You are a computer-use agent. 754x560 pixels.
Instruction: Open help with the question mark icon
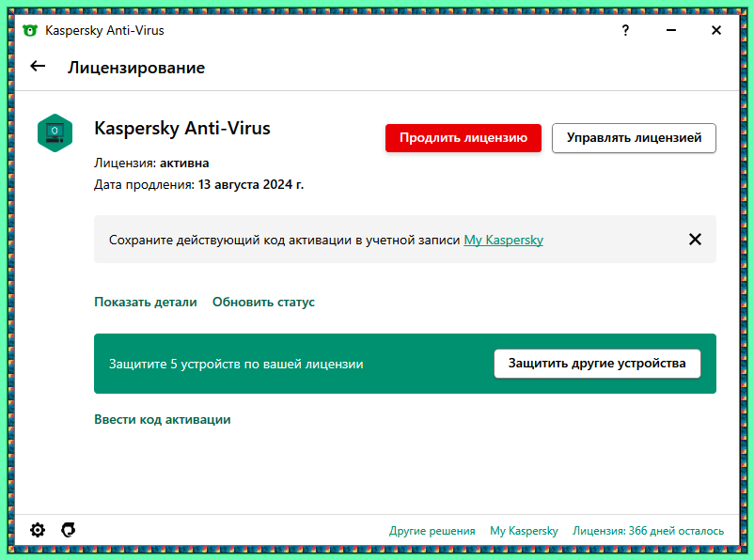tap(625, 31)
